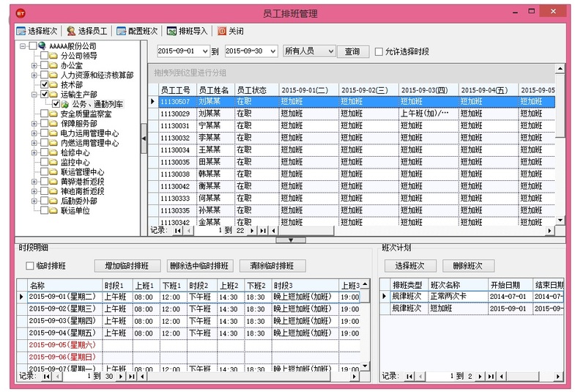Click the 清除临时排班 button

point(272,266)
